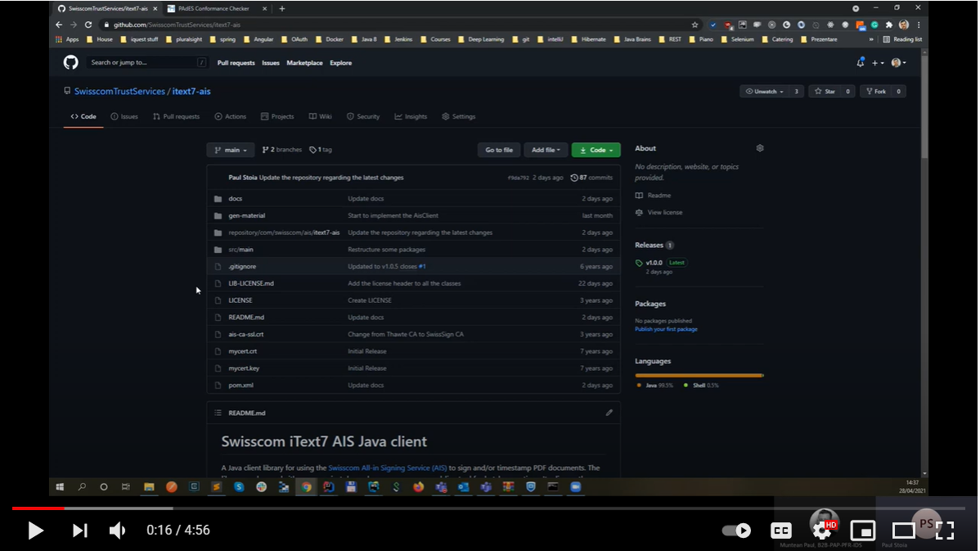Open the notifications bell icon

[860, 62]
